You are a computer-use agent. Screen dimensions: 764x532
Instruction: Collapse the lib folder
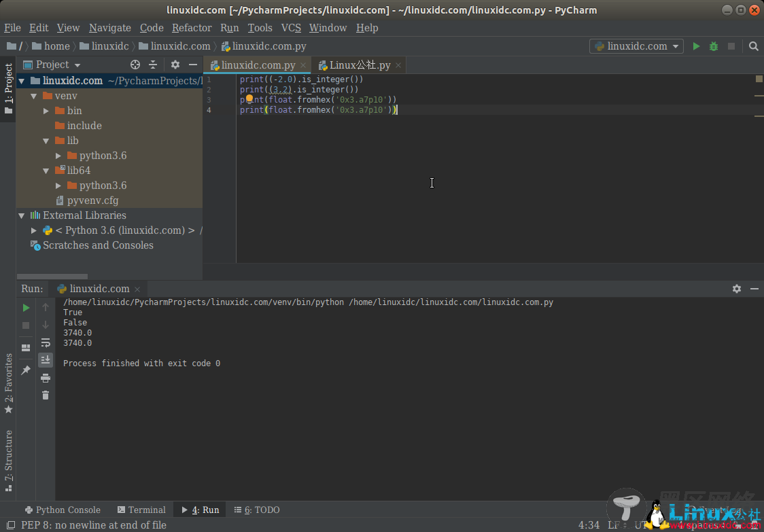(46, 141)
